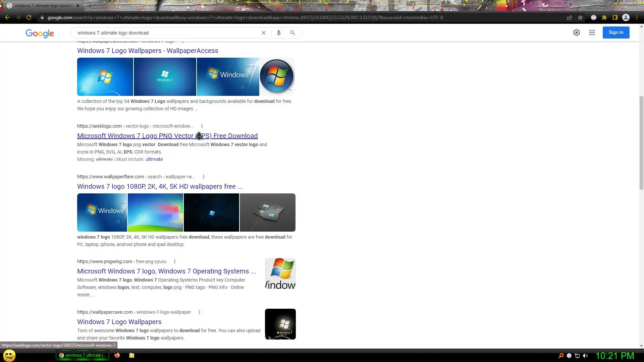This screenshot has height=362, width=644.
Task: Toggle the Chrome side panel
Action: pos(615,17)
